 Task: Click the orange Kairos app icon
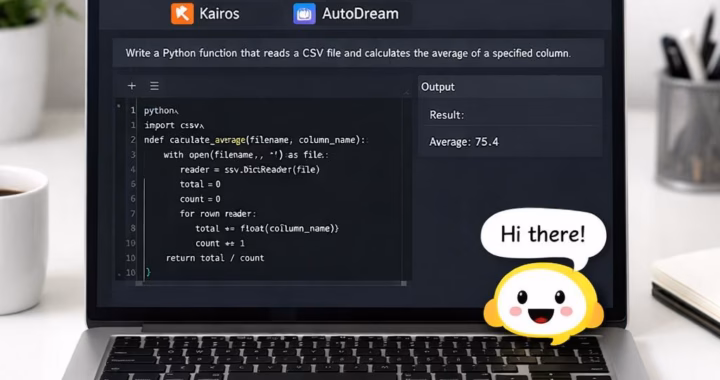tap(182, 13)
